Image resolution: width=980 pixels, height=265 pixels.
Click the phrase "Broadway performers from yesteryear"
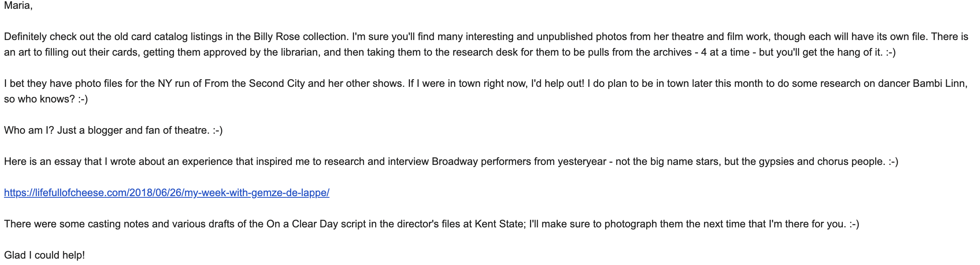519,162
